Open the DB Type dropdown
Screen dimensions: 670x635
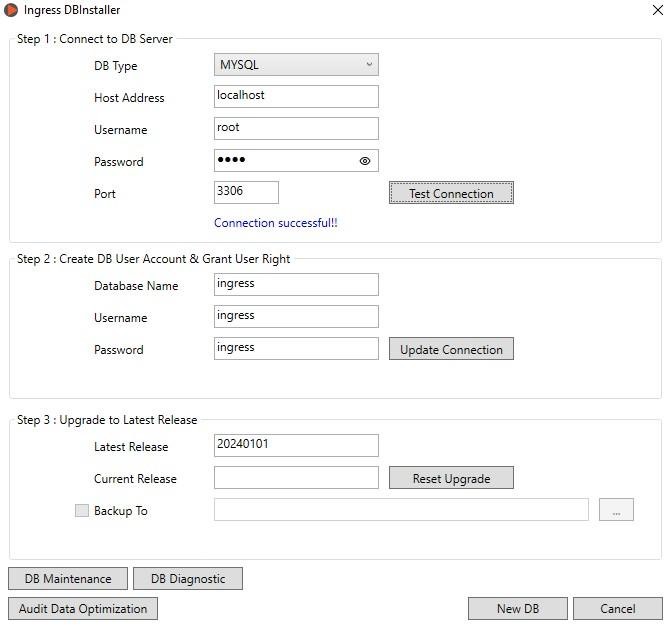point(296,65)
